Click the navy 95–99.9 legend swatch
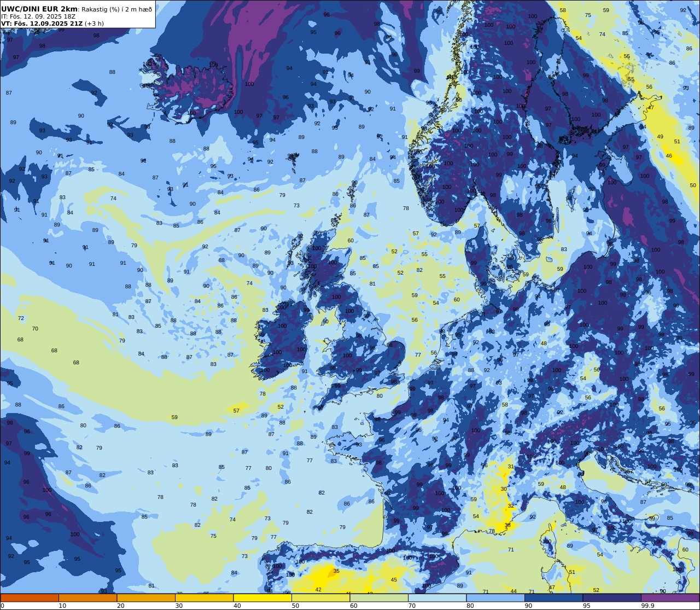700x610 pixels. pos(612,597)
